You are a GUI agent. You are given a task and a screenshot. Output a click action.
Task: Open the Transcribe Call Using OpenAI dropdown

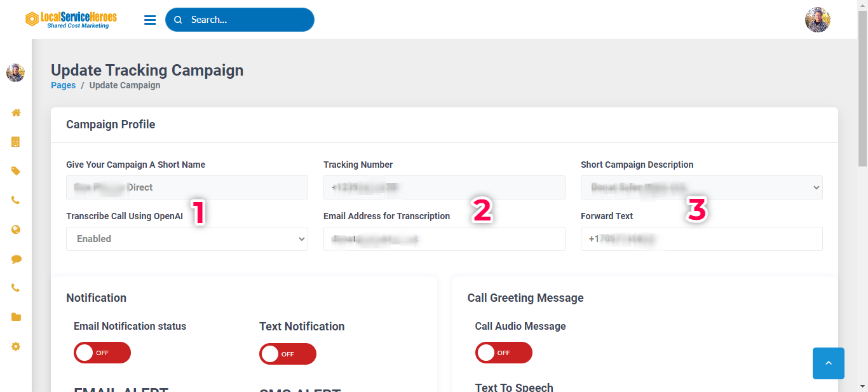click(187, 239)
